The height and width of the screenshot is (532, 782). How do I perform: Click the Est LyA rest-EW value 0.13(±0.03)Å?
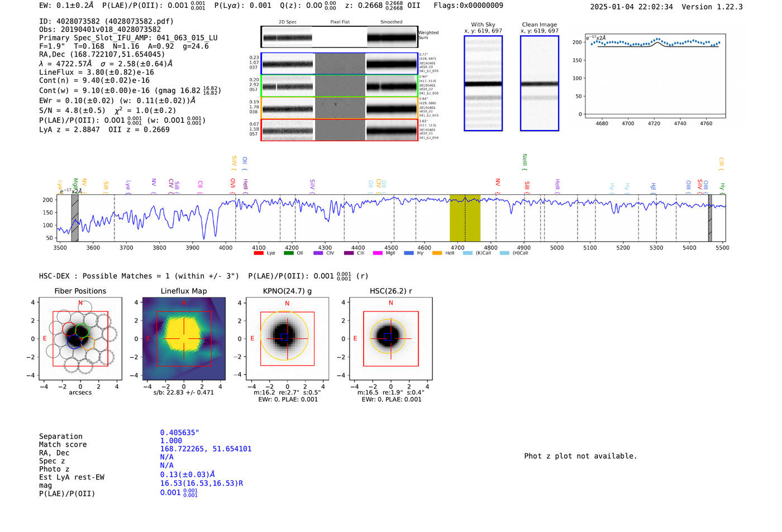click(188, 475)
